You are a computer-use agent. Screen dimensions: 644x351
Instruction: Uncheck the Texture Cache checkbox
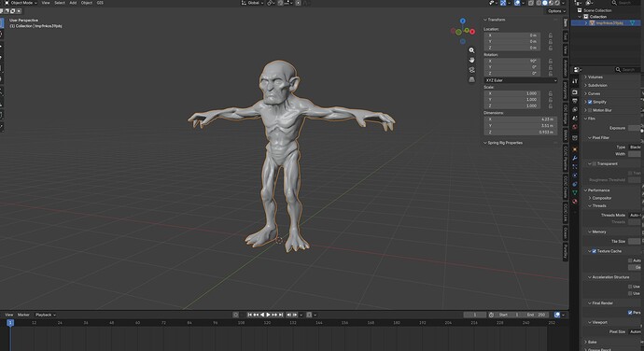coord(594,251)
